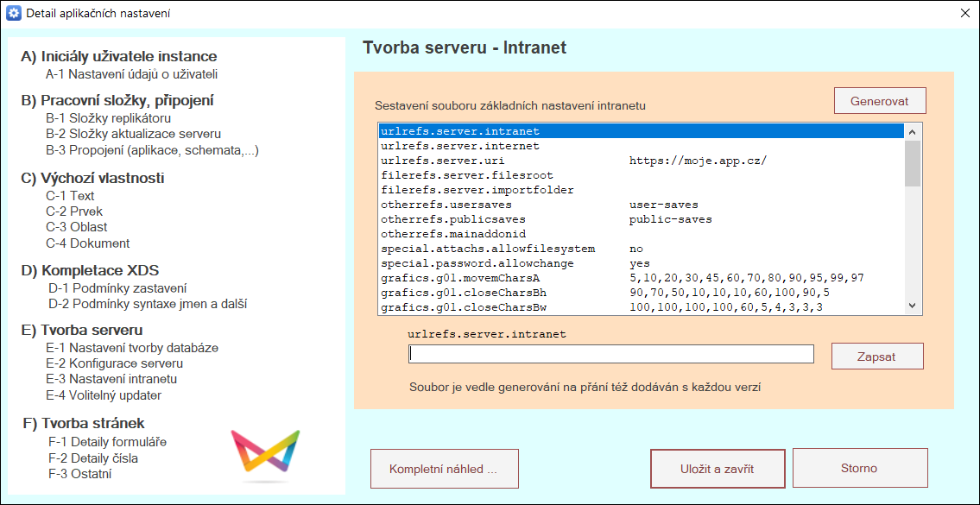
Task: Select D-1 Podmínky zastavení
Action: coord(117,288)
